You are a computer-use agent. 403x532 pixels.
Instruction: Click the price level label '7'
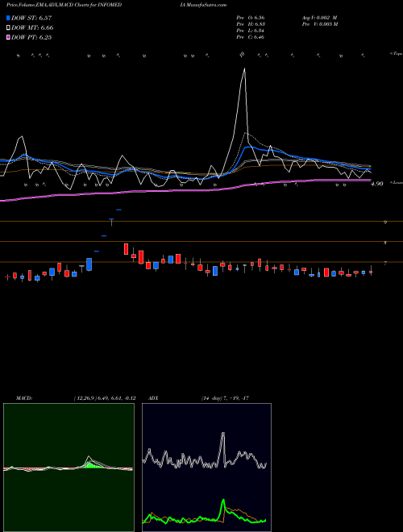pos(385,264)
